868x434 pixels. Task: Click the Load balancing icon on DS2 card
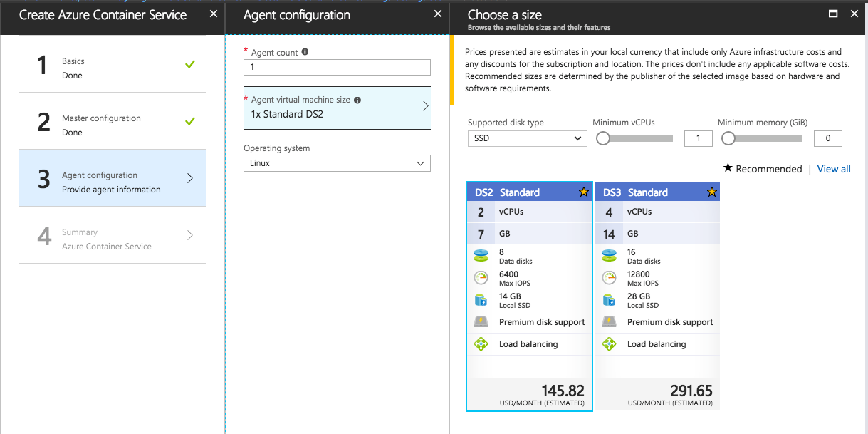click(481, 344)
